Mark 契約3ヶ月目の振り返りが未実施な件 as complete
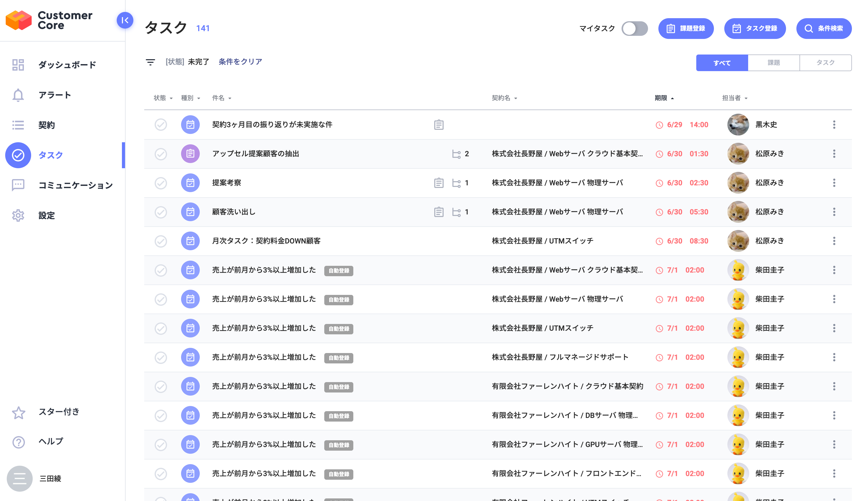The height and width of the screenshot is (501, 868). click(161, 125)
